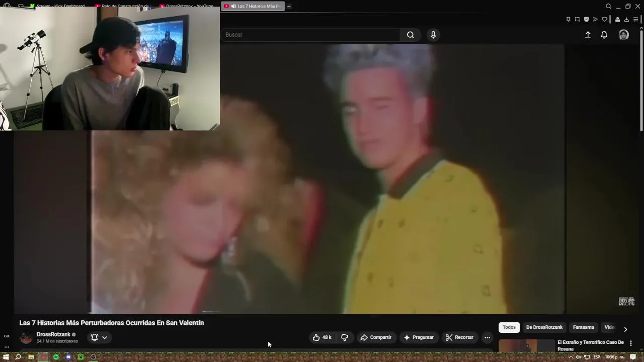Open the network icon in system tray

[587, 357]
